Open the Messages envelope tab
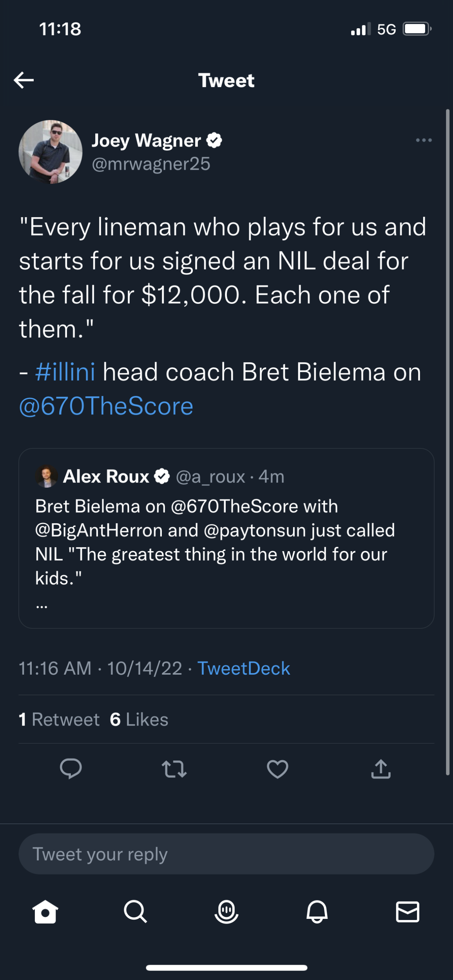This screenshot has width=453, height=980. click(x=408, y=911)
